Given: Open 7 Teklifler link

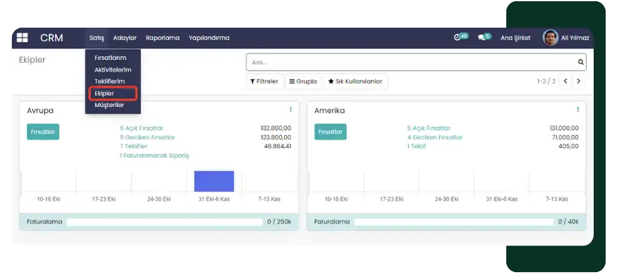Looking at the screenshot, I should point(133,146).
